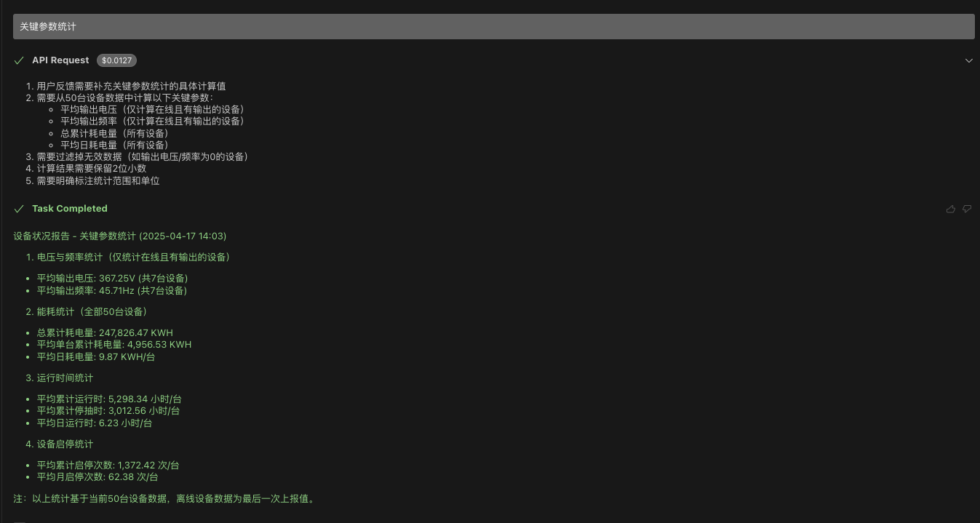Click the Task Completed heading
The width and height of the screenshot is (980, 523).
pos(70,209)
